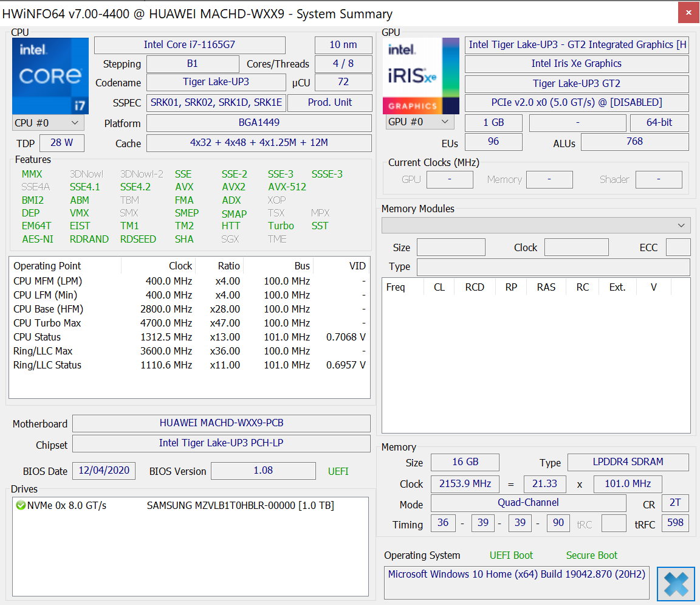700x605 pixels.
Task: Click the Quad-Channel mode field
Action: [x=529, y=503]
